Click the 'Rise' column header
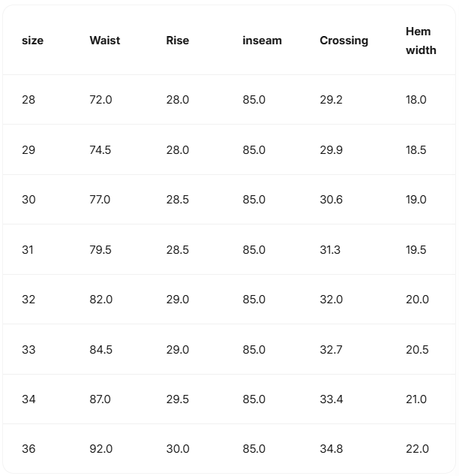 [177, 41]
